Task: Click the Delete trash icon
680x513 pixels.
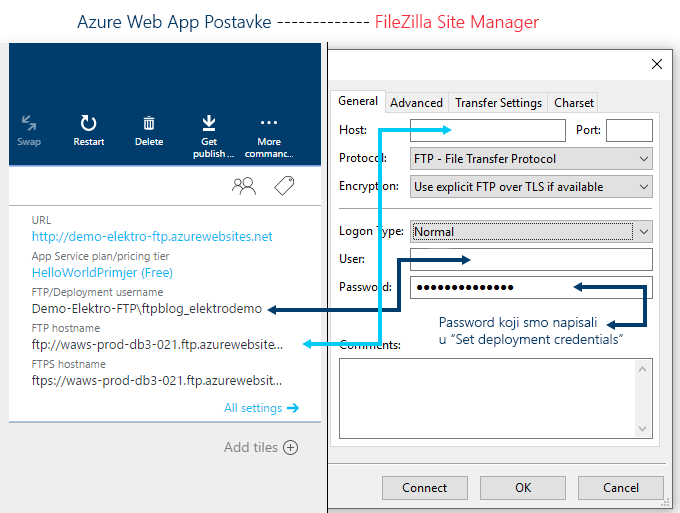Action: tap(149, 124)
